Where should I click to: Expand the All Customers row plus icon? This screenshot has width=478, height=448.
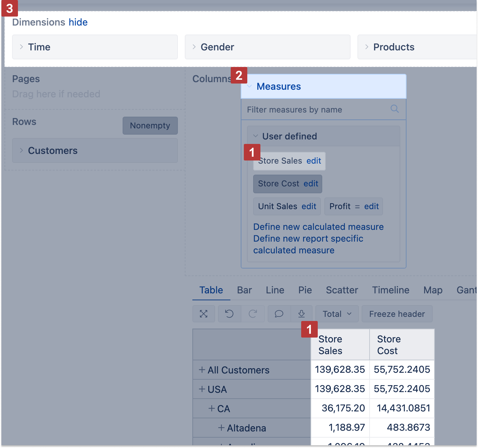pyautogui.click(x=202, y=370)
